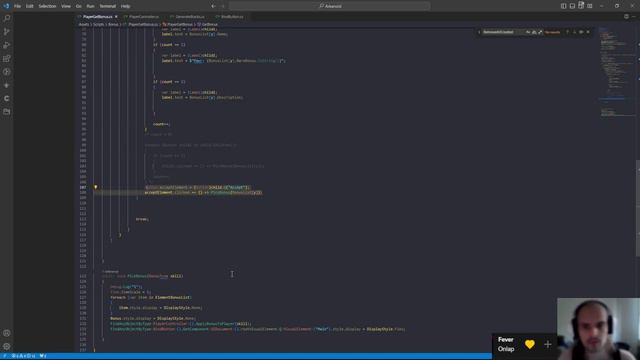Image resolution: width=640 pixels, height=360 pixels.
Task: Click the remote window status bar indicator
Action: (x=4, y=356)
